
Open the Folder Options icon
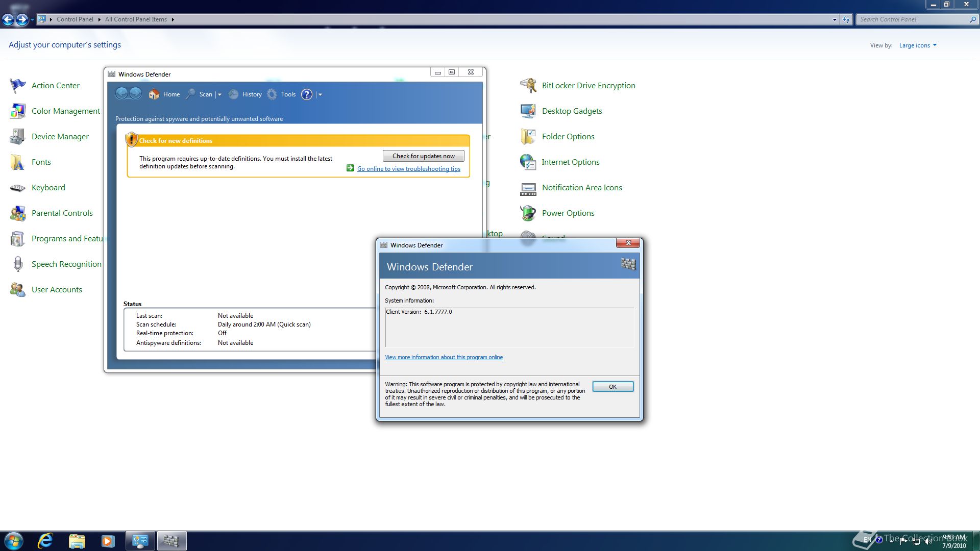pos(528,137)
